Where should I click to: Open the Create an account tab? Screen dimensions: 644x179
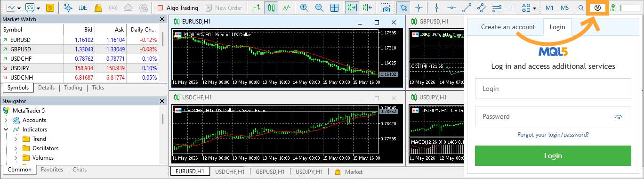point(508,27)
